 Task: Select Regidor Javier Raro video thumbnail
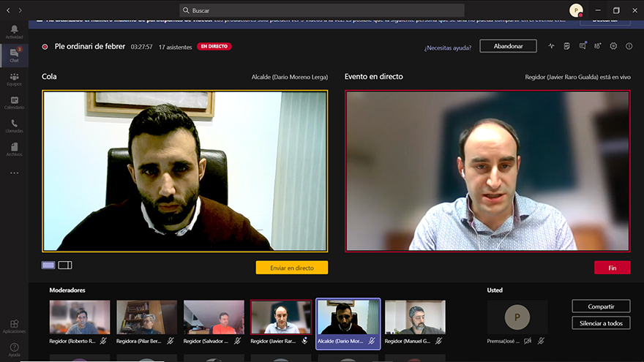pos(280,317)
